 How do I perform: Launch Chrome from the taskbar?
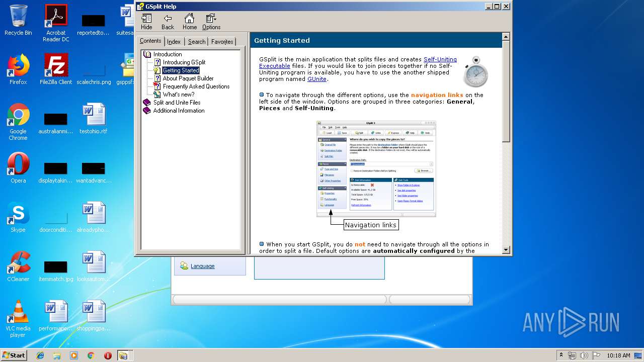(x=91, y=355)
